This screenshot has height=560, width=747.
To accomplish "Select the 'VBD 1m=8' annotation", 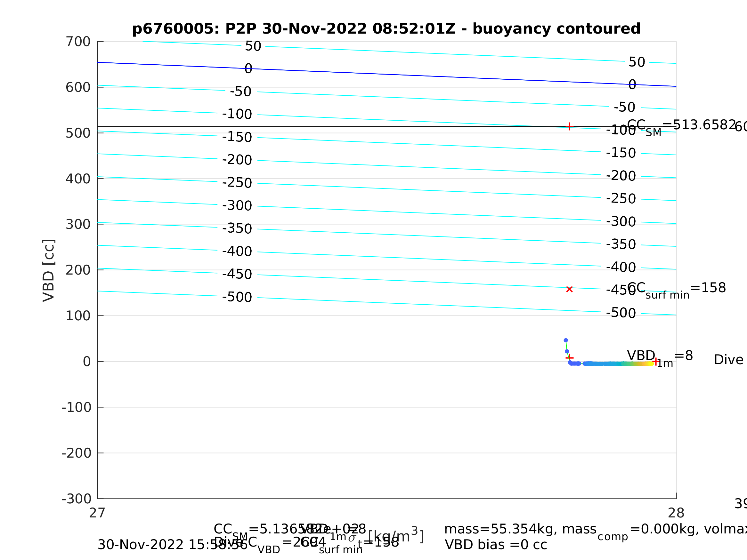I will pyautogui.click(x=660, y=358).
